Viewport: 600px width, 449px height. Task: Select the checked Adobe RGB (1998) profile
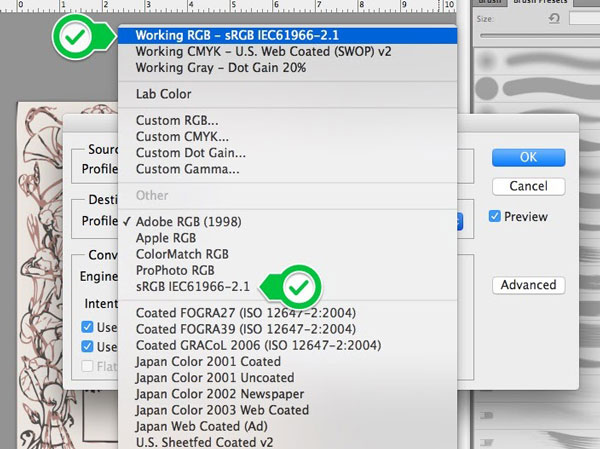tap(287, 222)
